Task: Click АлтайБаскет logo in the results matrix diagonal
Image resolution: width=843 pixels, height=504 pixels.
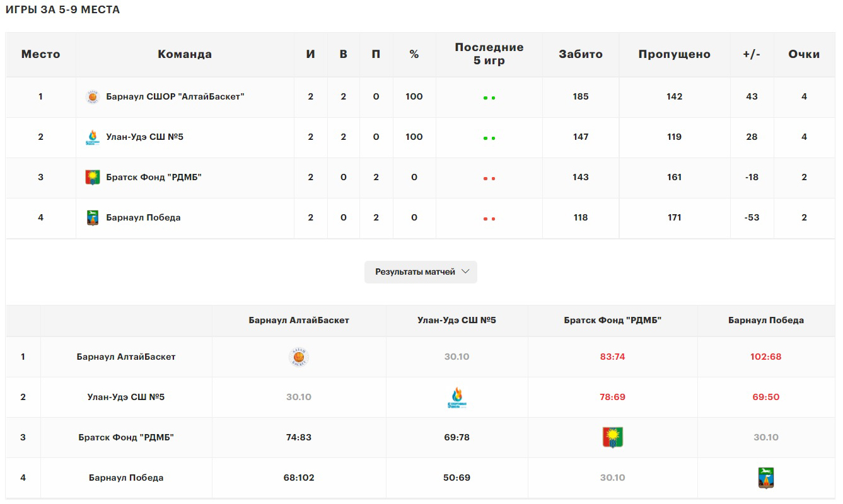Action: pos(299,357)
